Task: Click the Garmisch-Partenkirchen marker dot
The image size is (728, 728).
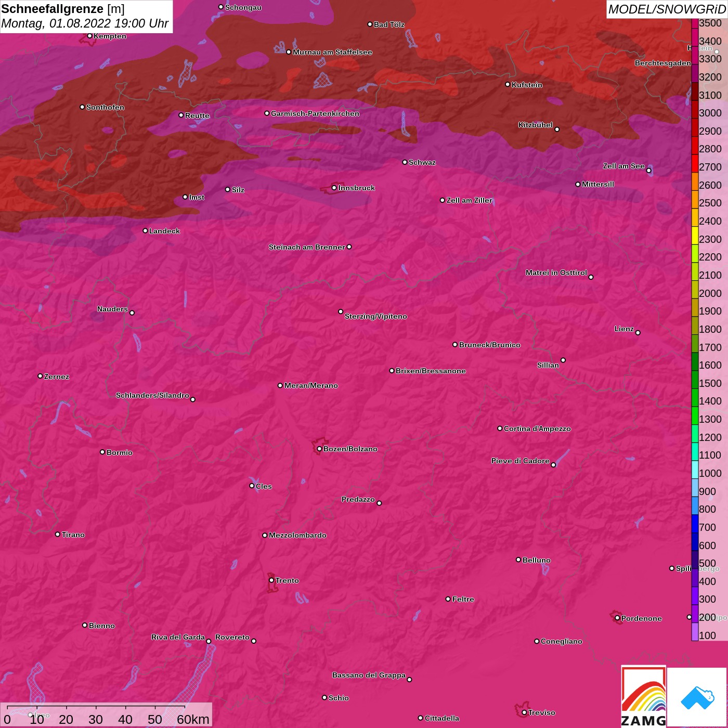Action: click(x=267, y=113)
